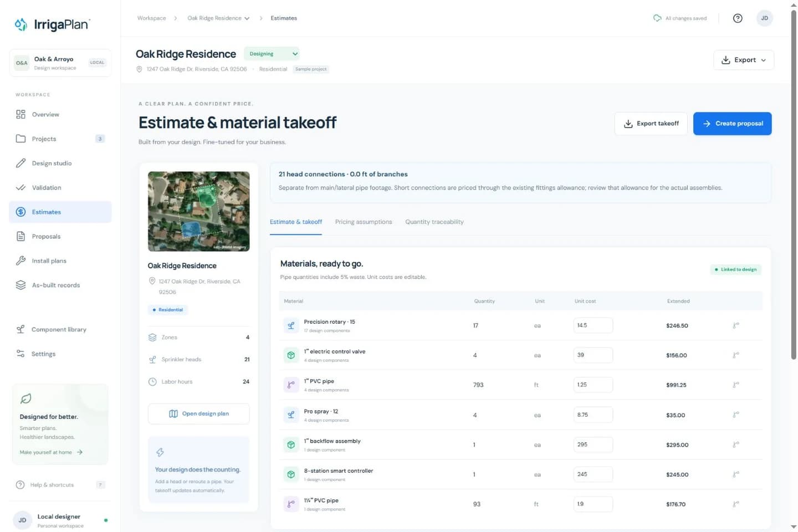Open design plan button
Image resolution: width=798 pixels, height=532 pixels.
pos(198,414)
